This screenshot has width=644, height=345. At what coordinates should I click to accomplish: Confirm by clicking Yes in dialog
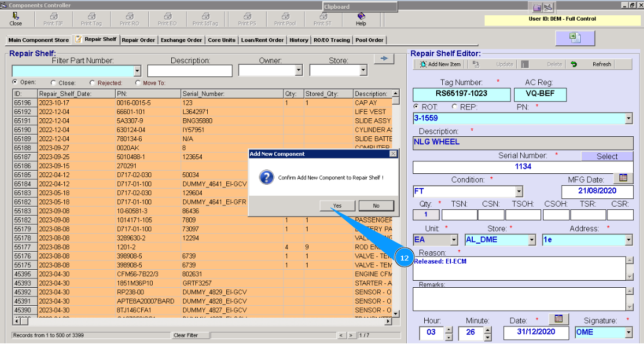(337, 205)
